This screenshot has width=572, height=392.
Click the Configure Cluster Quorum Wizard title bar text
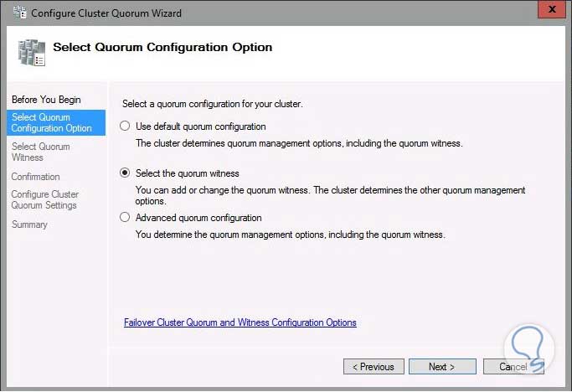pos(106,13)
